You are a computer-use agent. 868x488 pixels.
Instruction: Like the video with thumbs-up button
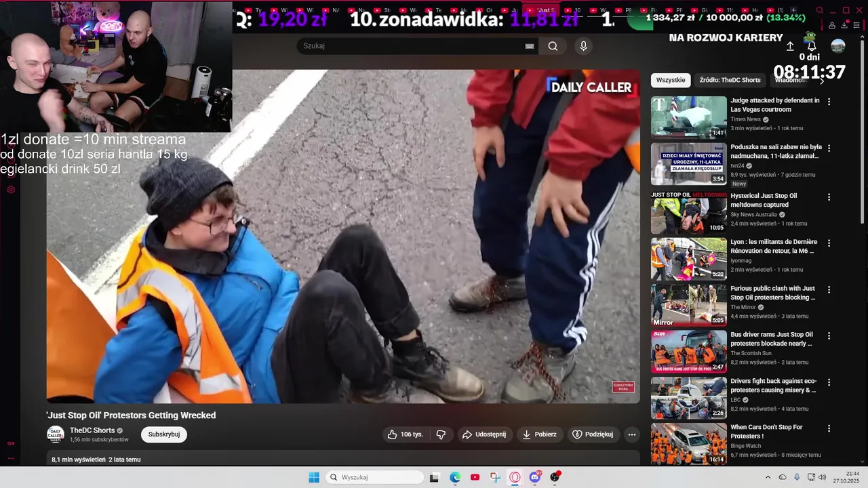tap(405, 434)
